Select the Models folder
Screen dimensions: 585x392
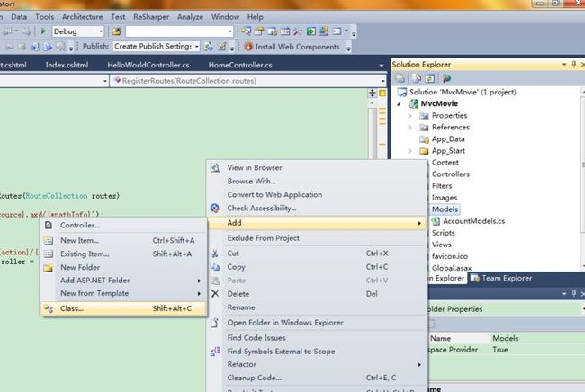point(445,209)
